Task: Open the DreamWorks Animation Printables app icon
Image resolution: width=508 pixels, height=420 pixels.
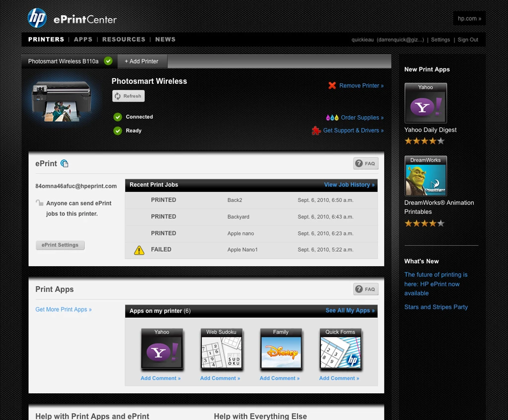Action: coord(425,176)
